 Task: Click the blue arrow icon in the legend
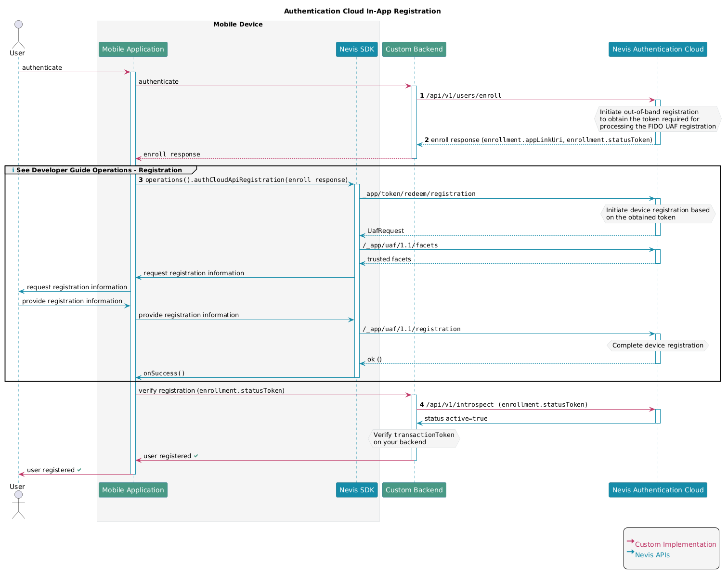pyautogui.click(x=630, y=552)
